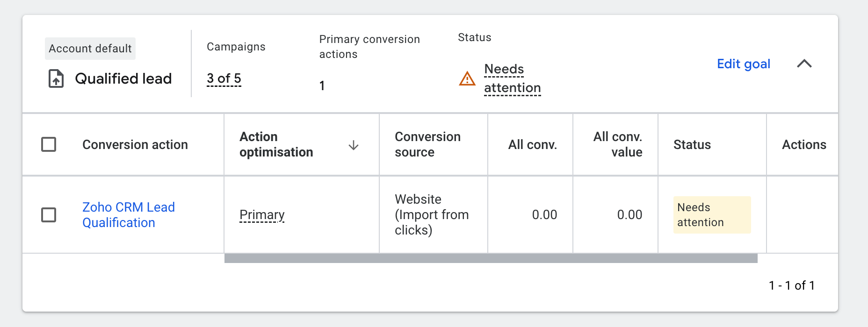This screenshot has width=868, height=327.
Task: Open the 3 of 5 campaigns link
Action: 224,78
